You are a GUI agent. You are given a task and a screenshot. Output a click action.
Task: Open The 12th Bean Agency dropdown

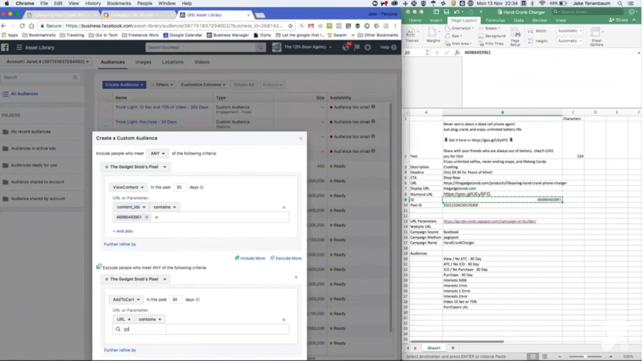[307, 47]
